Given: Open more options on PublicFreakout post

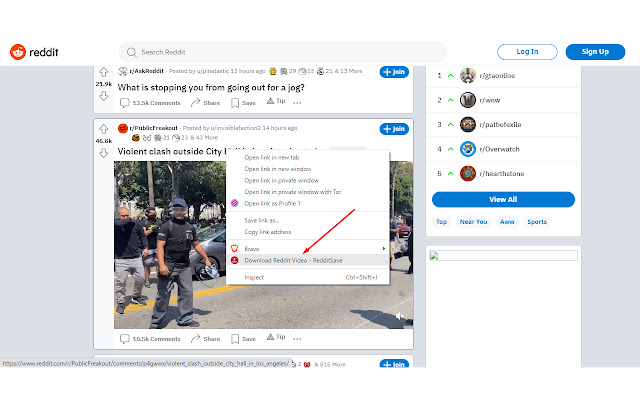Looking at the screenshot, I should (x=297, y=339).
